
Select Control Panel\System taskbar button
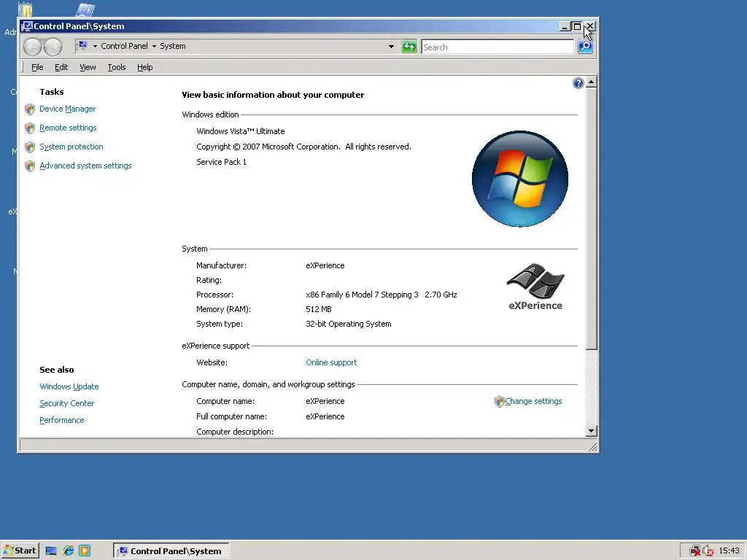coord(171,551)
